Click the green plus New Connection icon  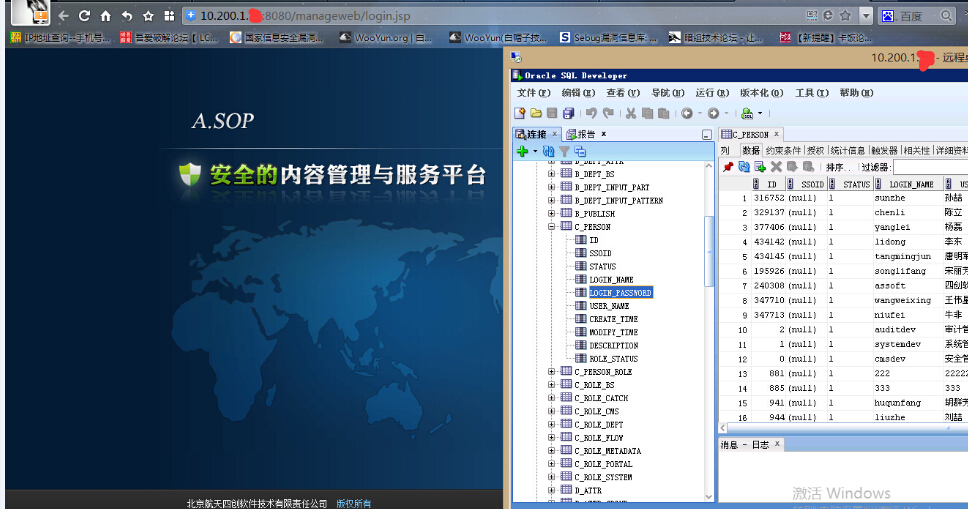(522, 151)
